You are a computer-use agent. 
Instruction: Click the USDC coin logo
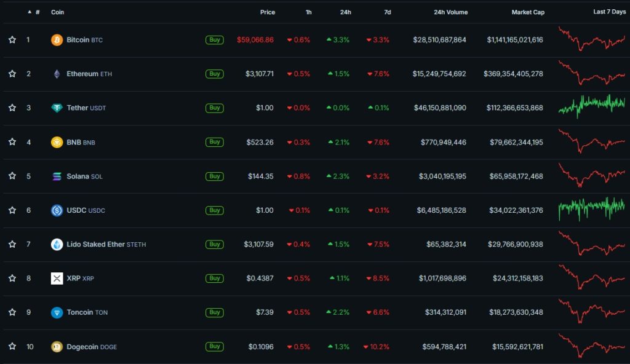[x=56, y=210]
